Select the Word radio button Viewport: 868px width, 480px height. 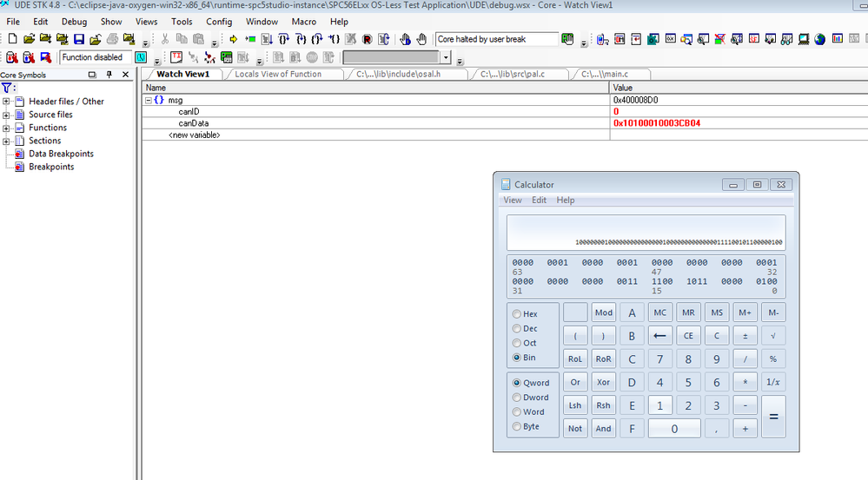[x=516, y=412]
